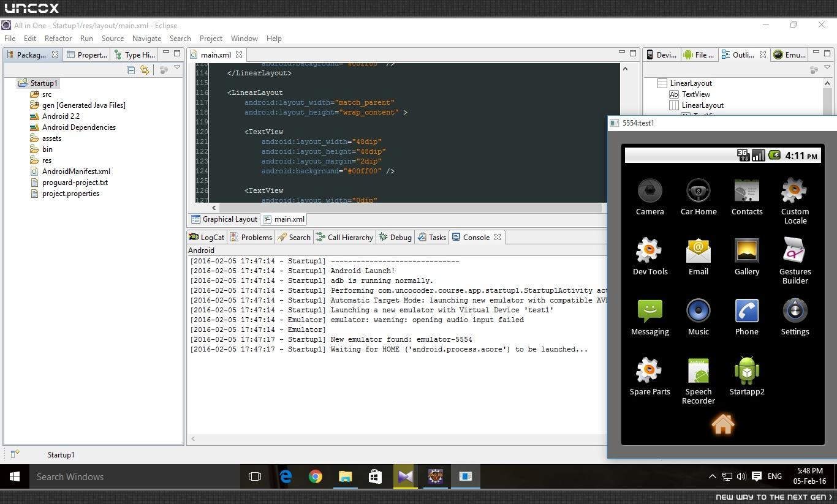Select the Android Dependencies library
This screenshot has height=504, width=837.
pyautogui.click(x=78, y=127)
